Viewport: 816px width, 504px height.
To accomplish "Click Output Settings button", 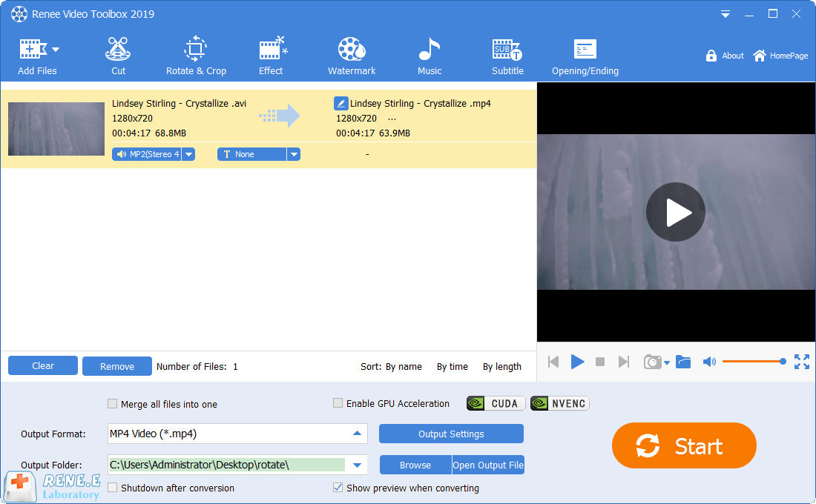I will coord(451,434).
